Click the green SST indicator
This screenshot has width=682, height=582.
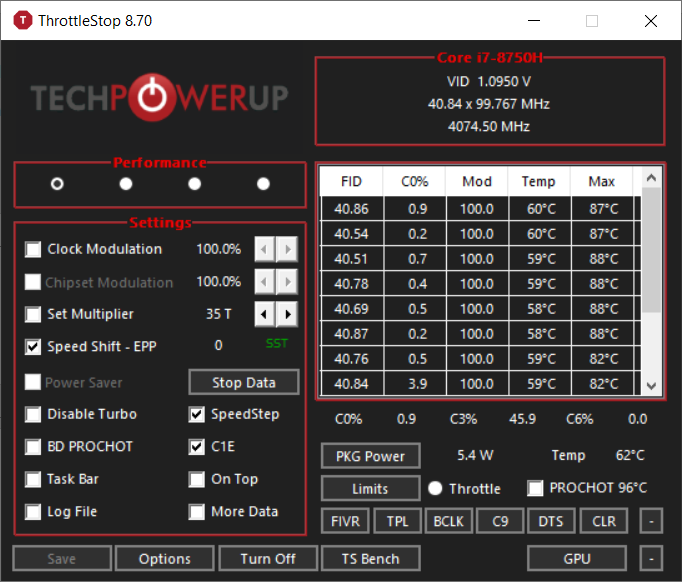(x=277, y=344)
